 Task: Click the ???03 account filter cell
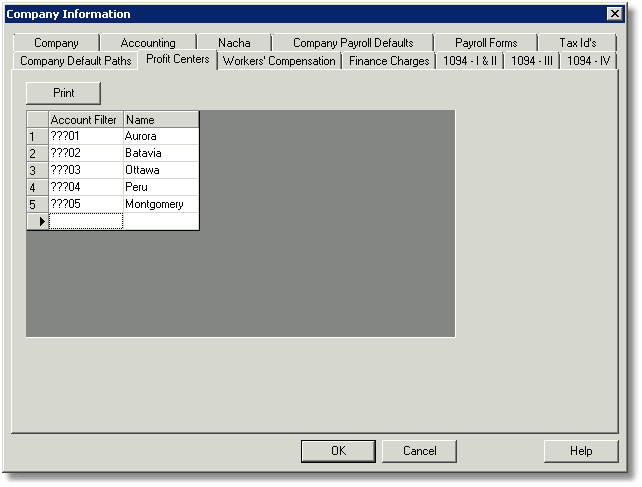pyautogui.click(x=86, y=170)
